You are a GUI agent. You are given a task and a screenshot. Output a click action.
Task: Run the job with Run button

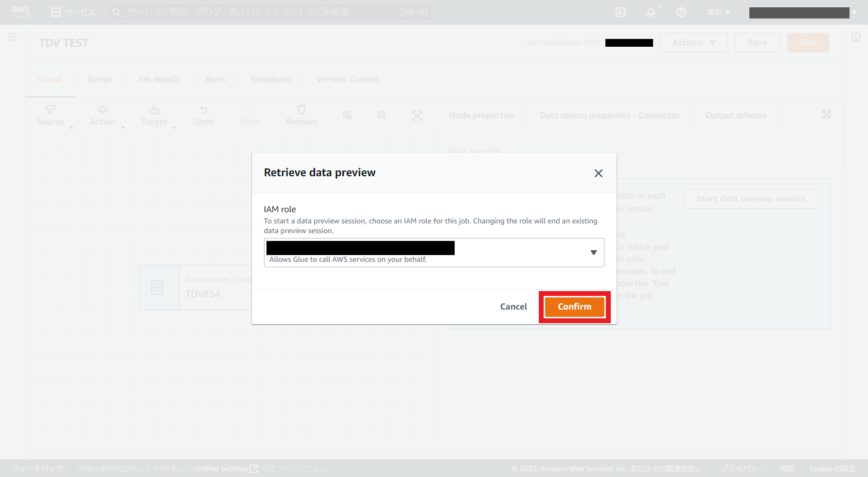click(808, 43)
